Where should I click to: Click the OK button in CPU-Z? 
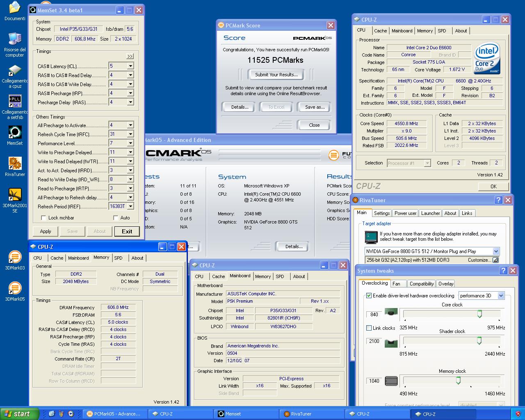click(x=493, y=187)
